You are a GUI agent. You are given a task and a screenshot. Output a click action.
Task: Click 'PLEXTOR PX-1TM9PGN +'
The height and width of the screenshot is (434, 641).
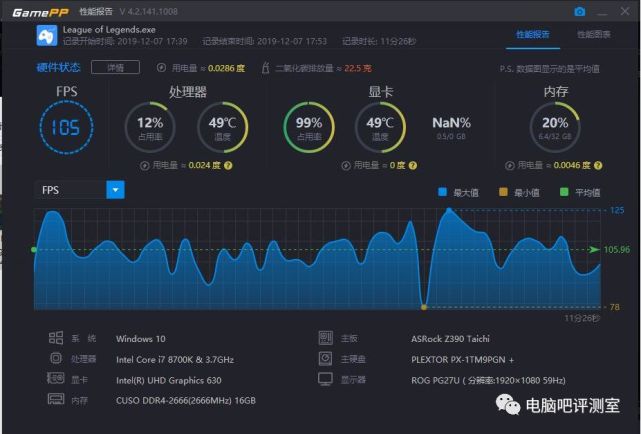coord(462,360)
